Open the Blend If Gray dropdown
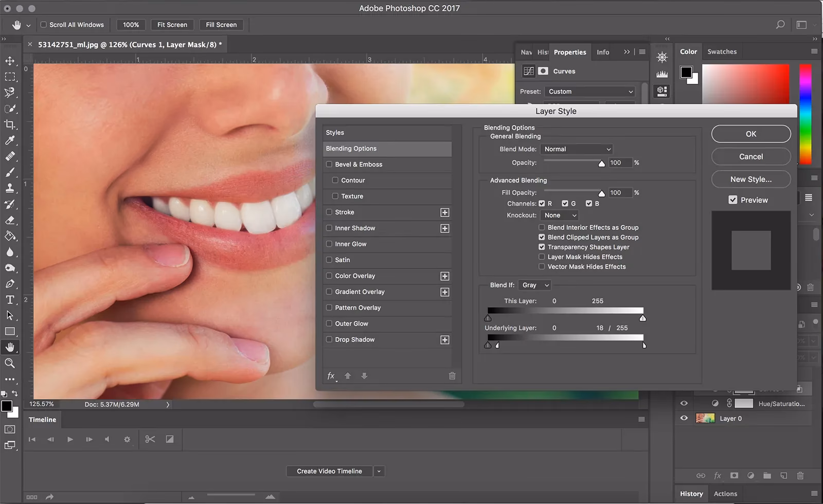Viewport: 823px width, 504px height. click(534, 285)
